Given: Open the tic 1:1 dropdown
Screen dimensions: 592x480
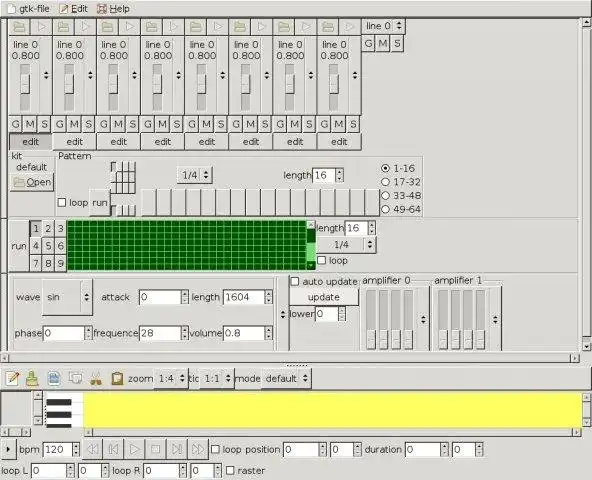Looking at the screenshot, I should click(x=217, y=378).
